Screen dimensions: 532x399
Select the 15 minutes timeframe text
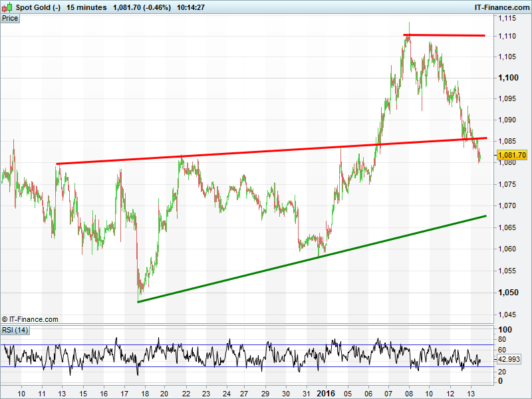pos(86,7)
